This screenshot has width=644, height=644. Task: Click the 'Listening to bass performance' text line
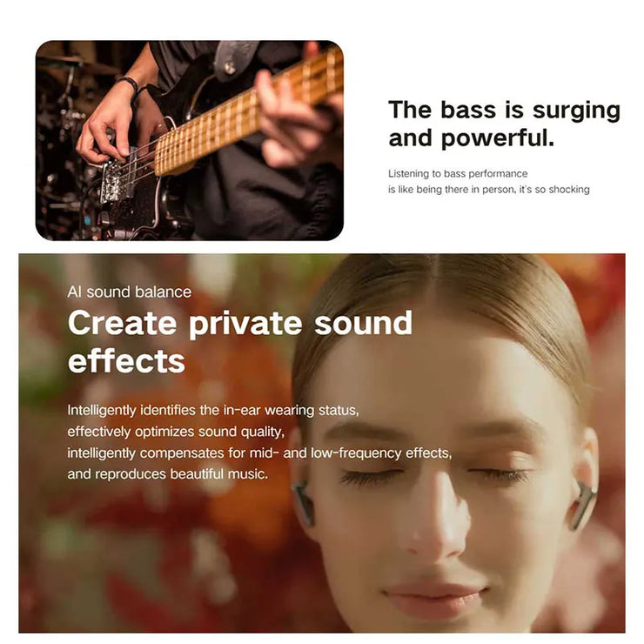tap(458, 173)
